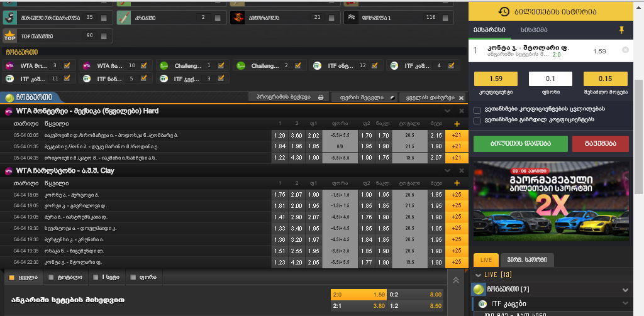Uncheck the WTA league checkbox next to 10
Viewport: 644px width, 316px height.
(x=144, y=65)
